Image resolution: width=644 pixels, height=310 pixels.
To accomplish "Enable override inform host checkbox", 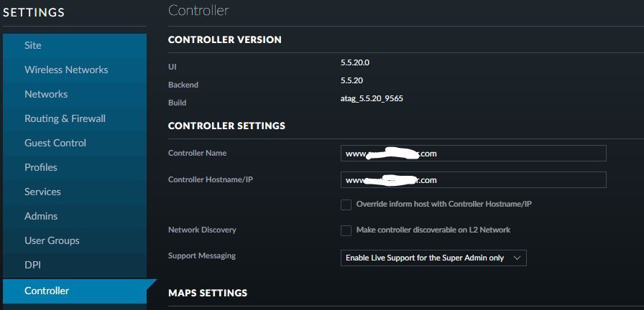I will [346, 205].
